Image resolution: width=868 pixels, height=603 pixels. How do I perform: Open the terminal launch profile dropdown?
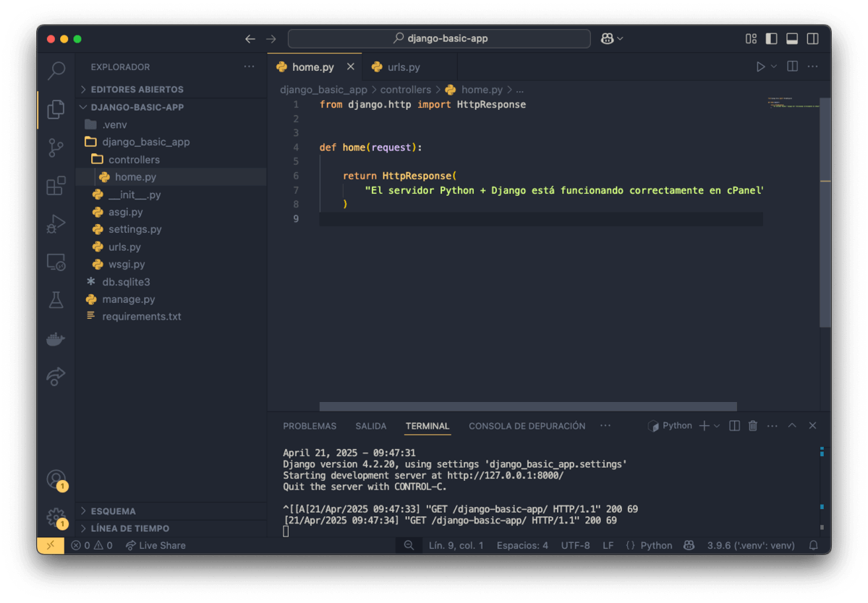[x=717, y=426]
